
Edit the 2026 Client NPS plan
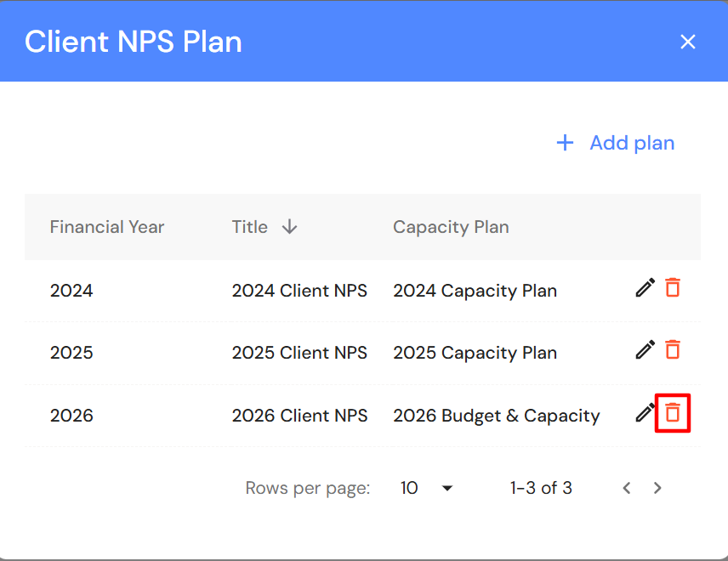pyautogui.click(x=646, y=414)
